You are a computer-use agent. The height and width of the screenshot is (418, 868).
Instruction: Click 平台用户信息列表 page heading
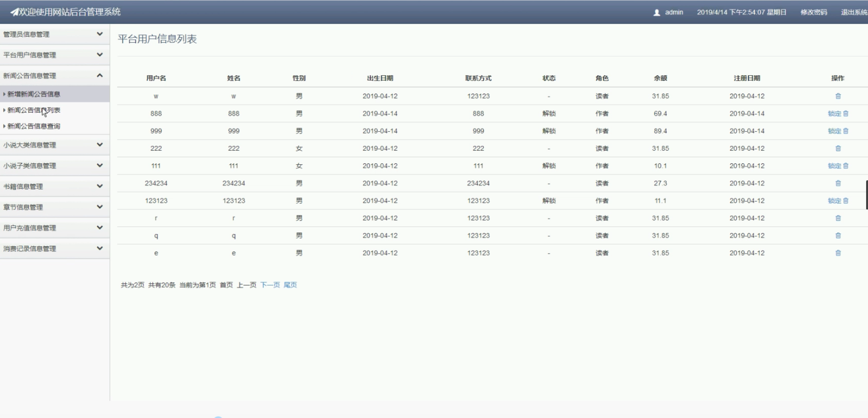click(157, 39)
